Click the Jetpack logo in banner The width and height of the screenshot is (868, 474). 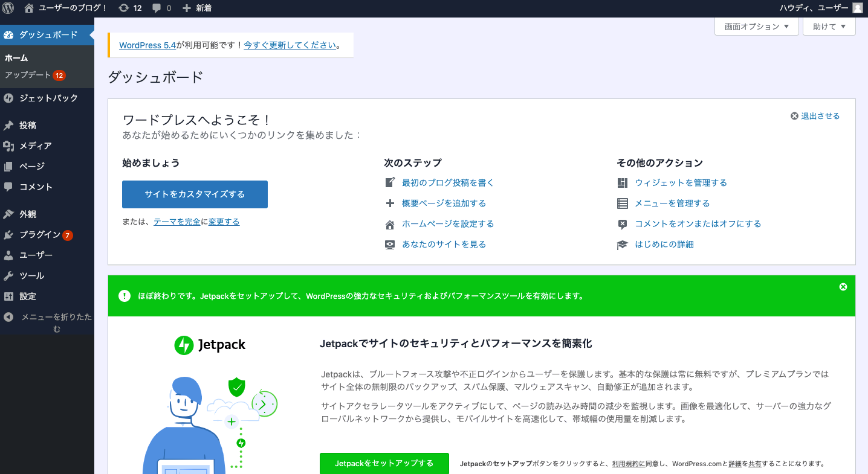click(x=210, y=345)
